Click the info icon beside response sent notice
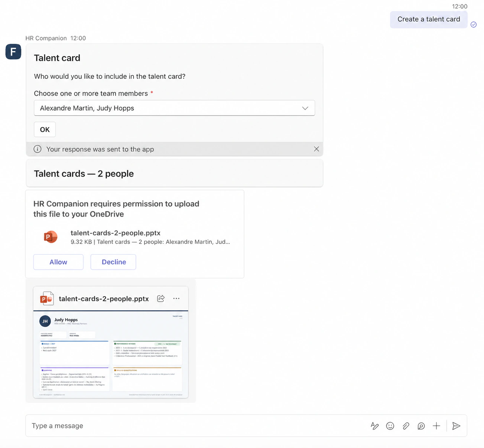 38,149
